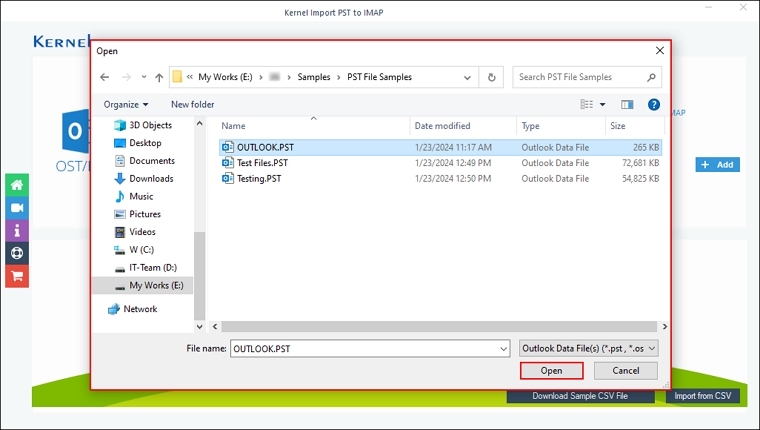Toggle the preview pane icon
The width and height of the screenshot is (760, 430).
(x=627, y=104)
